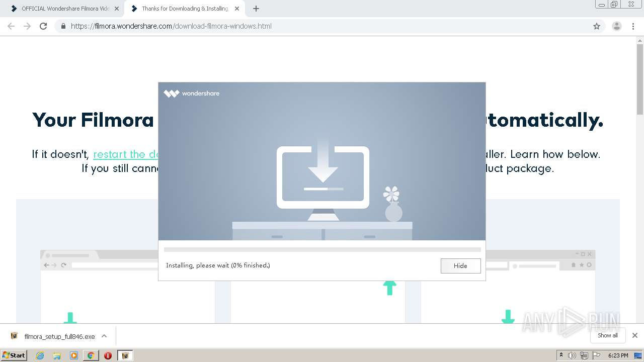Click the 6:23 PM clock
The image size is (644, 362).
pos(618,355)
